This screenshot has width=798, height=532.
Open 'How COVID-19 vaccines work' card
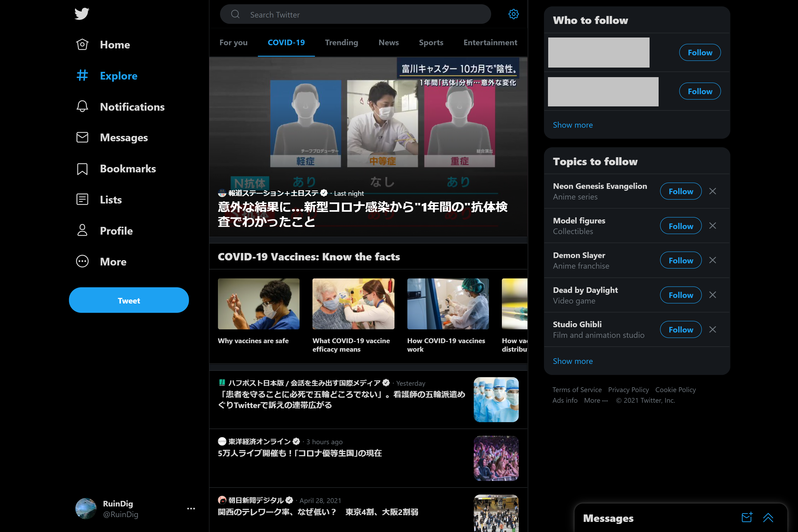[x=448, y=315]
